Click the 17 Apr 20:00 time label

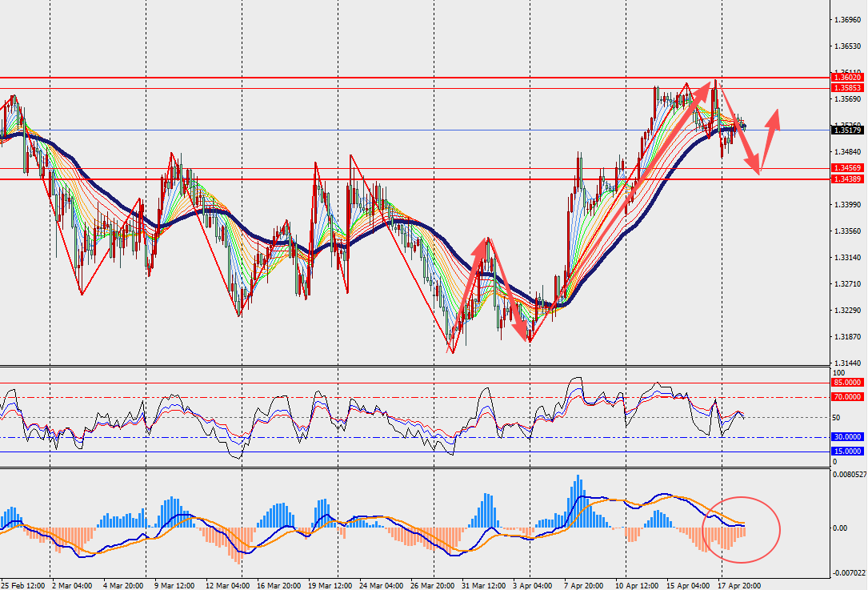pos(738,584)
